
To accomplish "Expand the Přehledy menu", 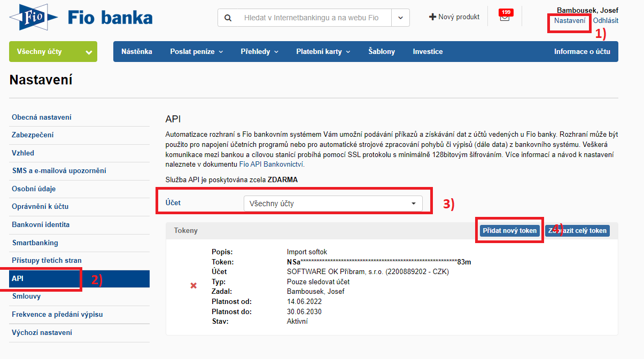I will coord(260,52).
